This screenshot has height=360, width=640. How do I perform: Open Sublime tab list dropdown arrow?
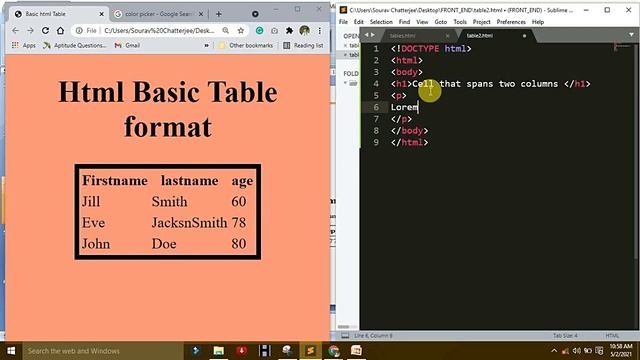pyautogui.click(x=631, y=35)
